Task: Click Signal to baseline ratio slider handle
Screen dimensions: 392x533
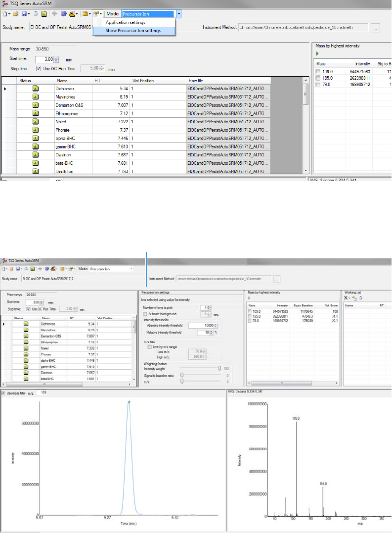Action: click(x=182, y=375)
